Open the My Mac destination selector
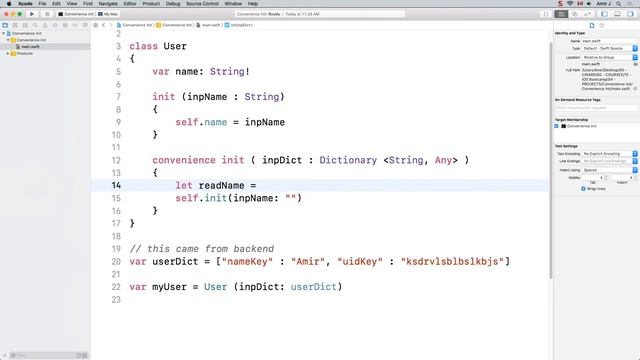Viewport: 640px width, 360px height. coord(108,14)
